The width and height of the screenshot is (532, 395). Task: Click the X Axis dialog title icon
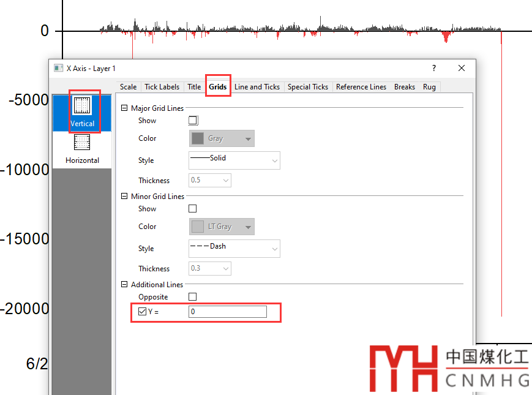[x=58, y=68]
